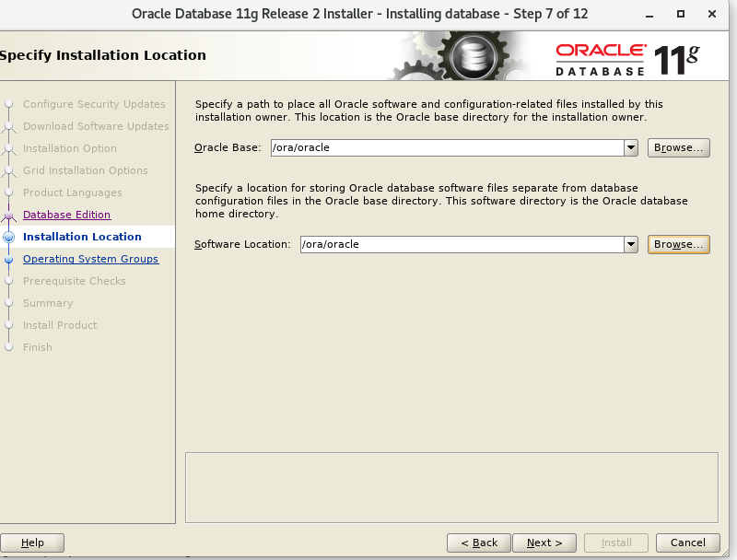Open the Software Location path dropdown arrow
Screen dimensions: 737x560
[631, 244]
